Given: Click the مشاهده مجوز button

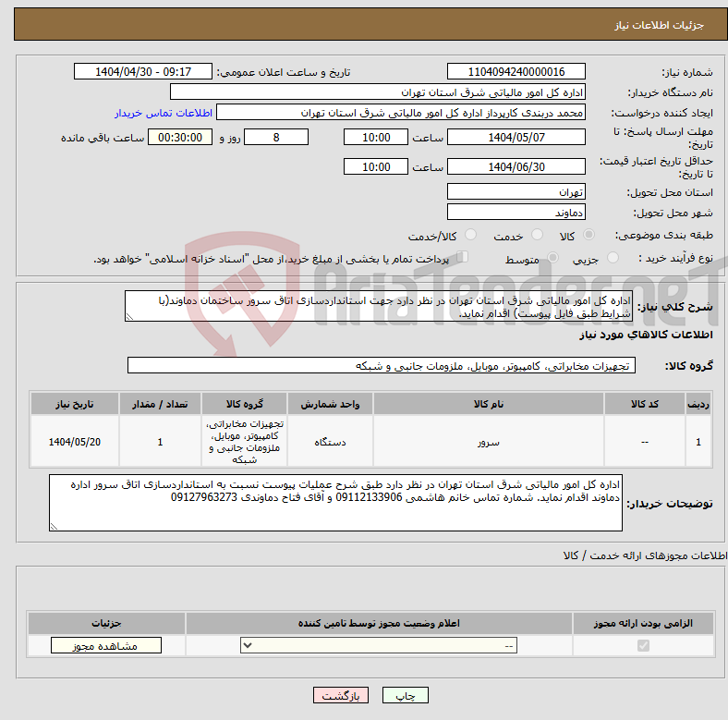Looking at the screenshot, I should tap(106, 646).
